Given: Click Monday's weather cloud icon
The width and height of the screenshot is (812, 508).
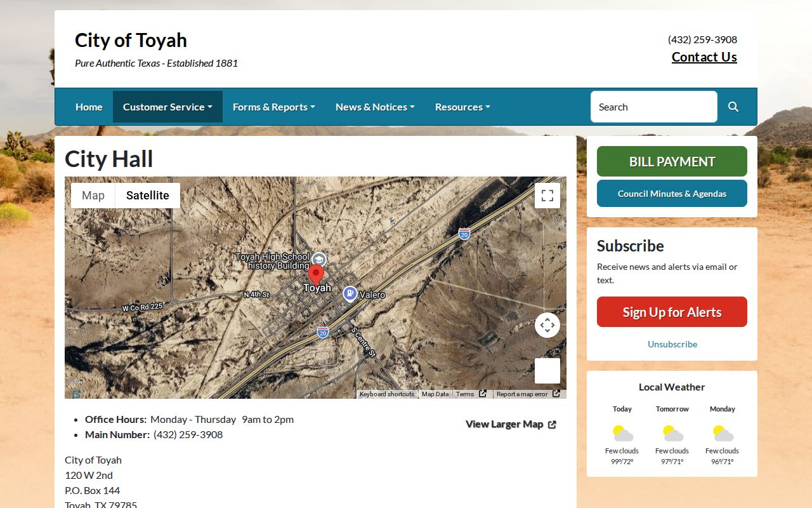Looking at the screenshot, I should [x=723, y=434].
